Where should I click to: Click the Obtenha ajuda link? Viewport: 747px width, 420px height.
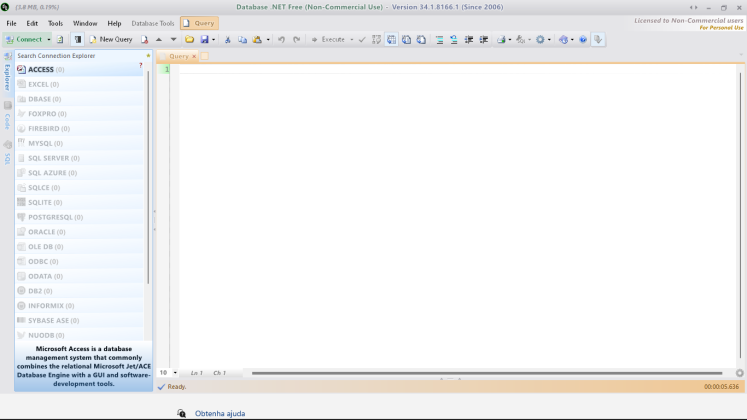click(x=220, y=413)
